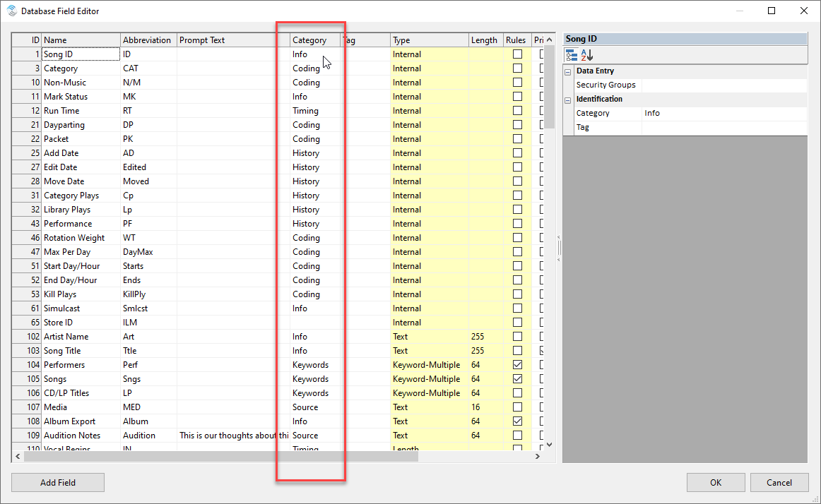
Task: Switch property grid to Categorized view
Action: (572, 55)
